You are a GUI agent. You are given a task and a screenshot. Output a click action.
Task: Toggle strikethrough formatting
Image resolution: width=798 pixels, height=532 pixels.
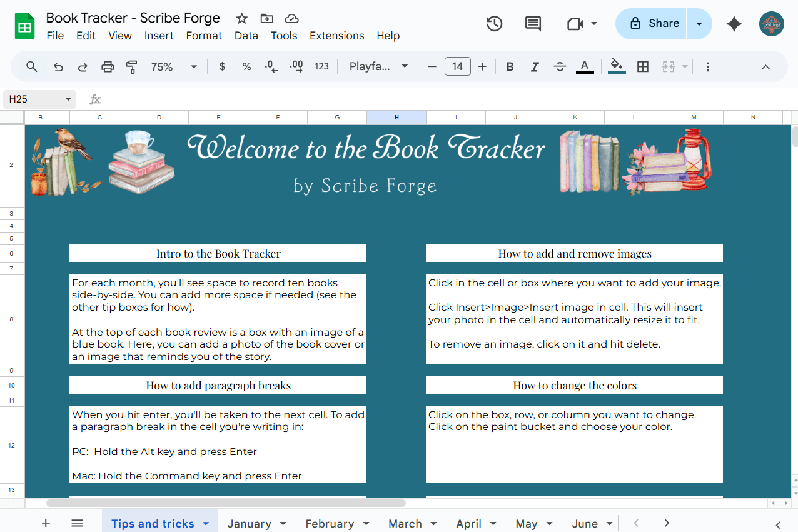tap(560, 66)
